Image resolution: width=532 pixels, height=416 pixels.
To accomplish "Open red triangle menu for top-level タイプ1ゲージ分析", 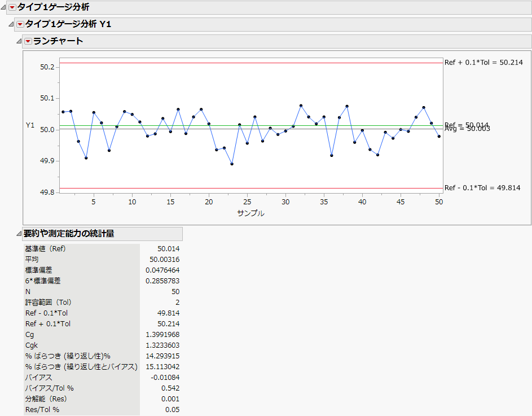I will coord(12,7).
